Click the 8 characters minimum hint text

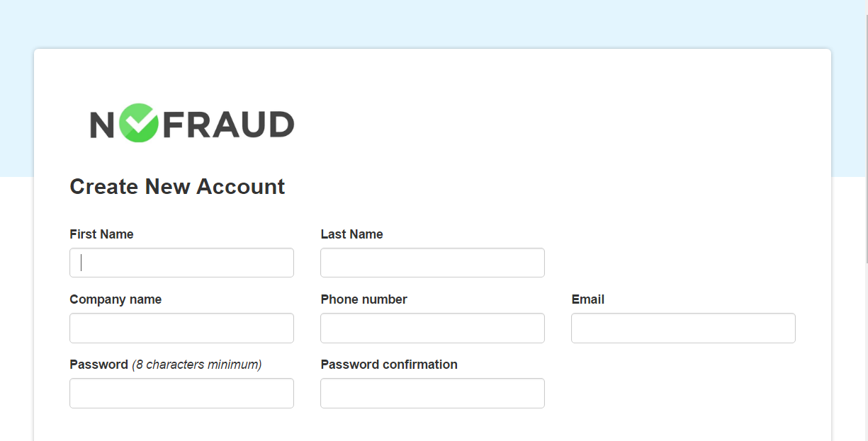pyautogui.click(x=197, y=365)
